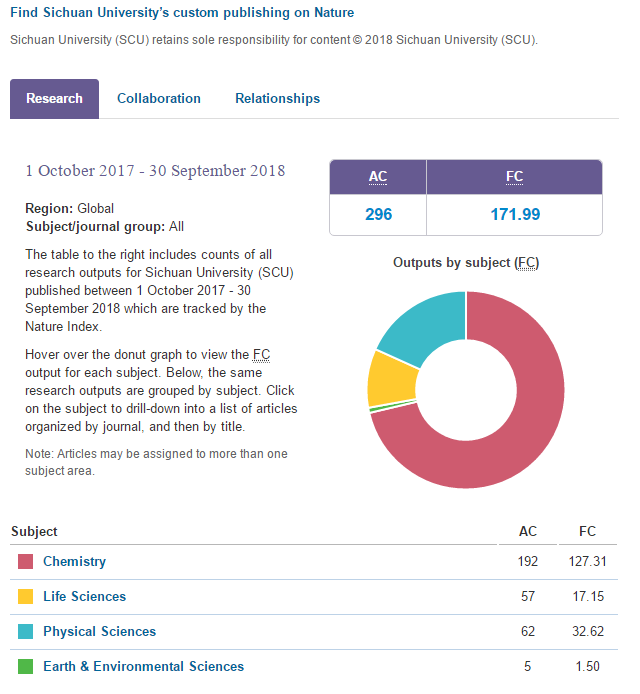The height and width of the screenshot is (694, 640).
Task: Click the date range heading 1 October 2017
Action: click(155, 171)
